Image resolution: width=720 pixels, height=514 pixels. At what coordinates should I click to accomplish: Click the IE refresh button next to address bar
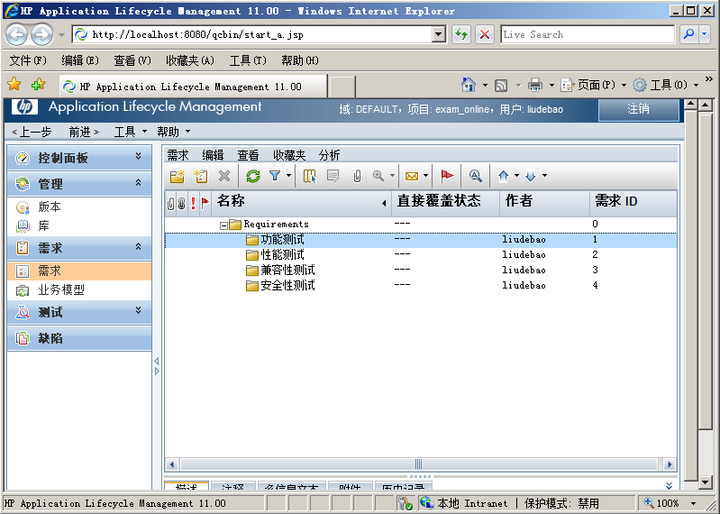click(461, 34)
